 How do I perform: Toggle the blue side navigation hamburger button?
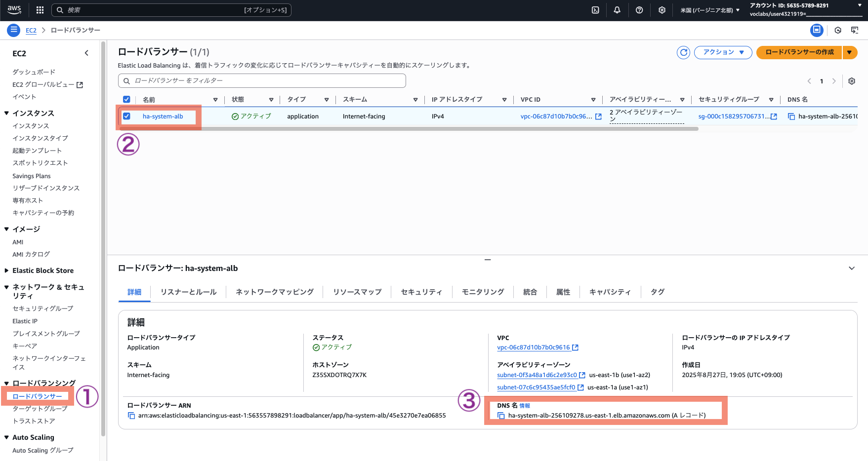(x=14, y=30)
